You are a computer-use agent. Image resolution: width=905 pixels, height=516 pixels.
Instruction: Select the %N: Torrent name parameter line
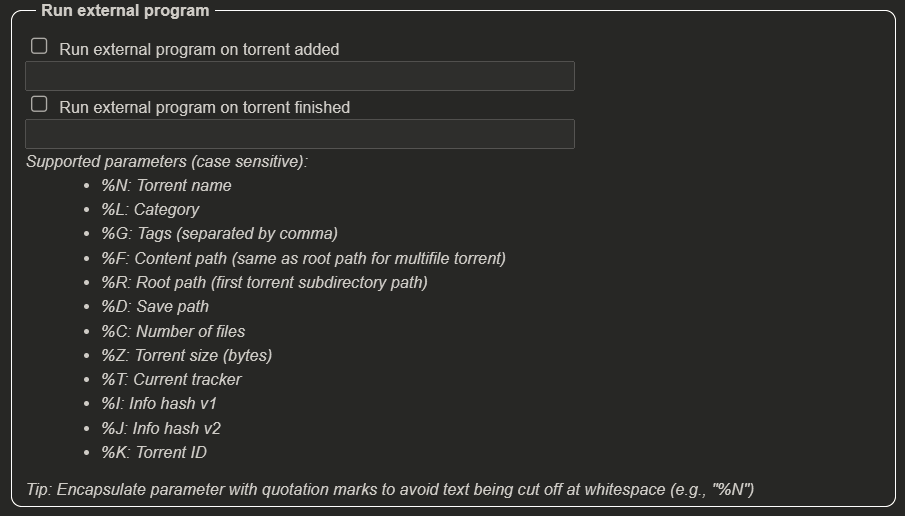166,185
